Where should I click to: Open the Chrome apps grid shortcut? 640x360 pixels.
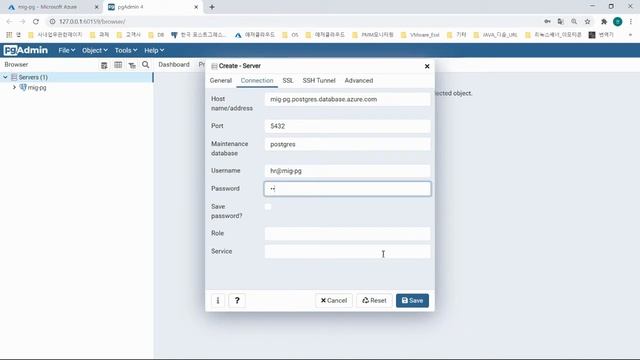pos(9,35)
